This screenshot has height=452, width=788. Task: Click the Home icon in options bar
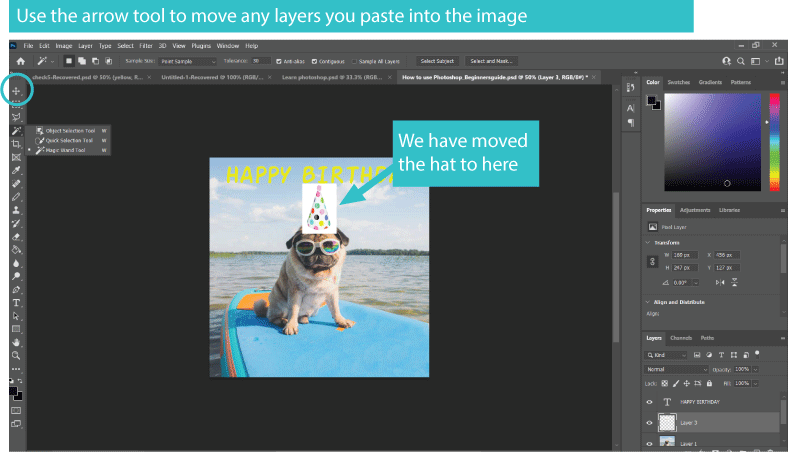(20, 61)
